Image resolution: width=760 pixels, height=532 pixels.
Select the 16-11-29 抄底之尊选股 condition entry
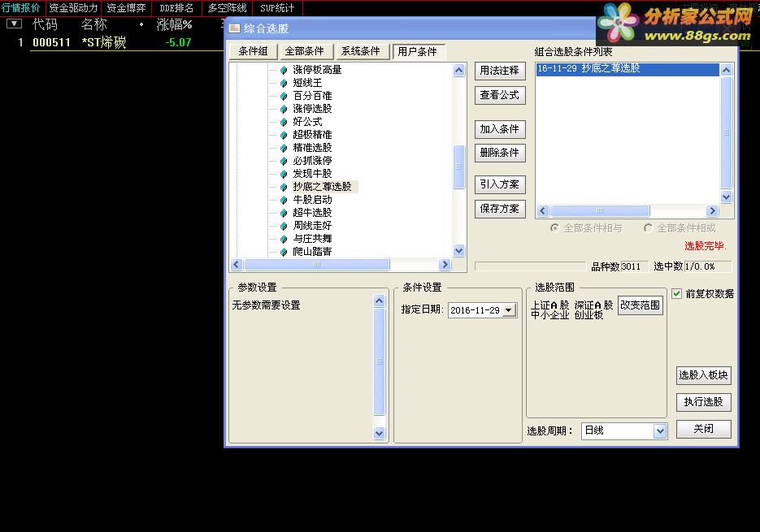628,69
